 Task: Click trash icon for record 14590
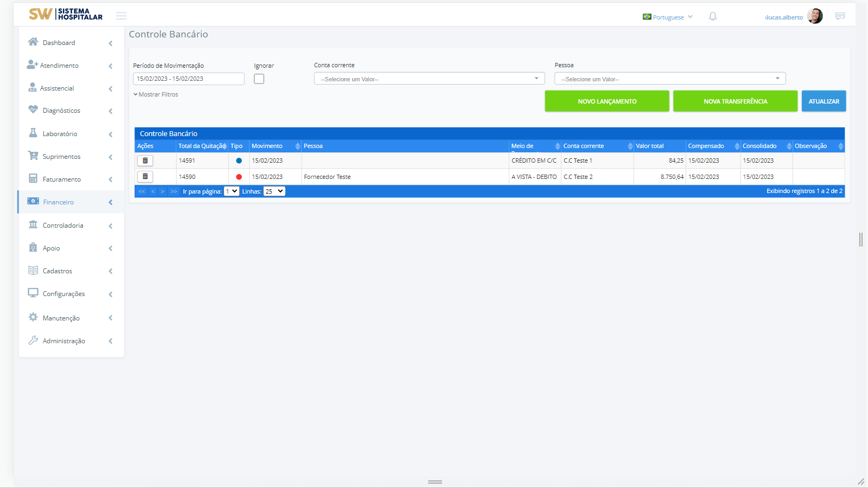pyautogui.click(x=145, y=177)
